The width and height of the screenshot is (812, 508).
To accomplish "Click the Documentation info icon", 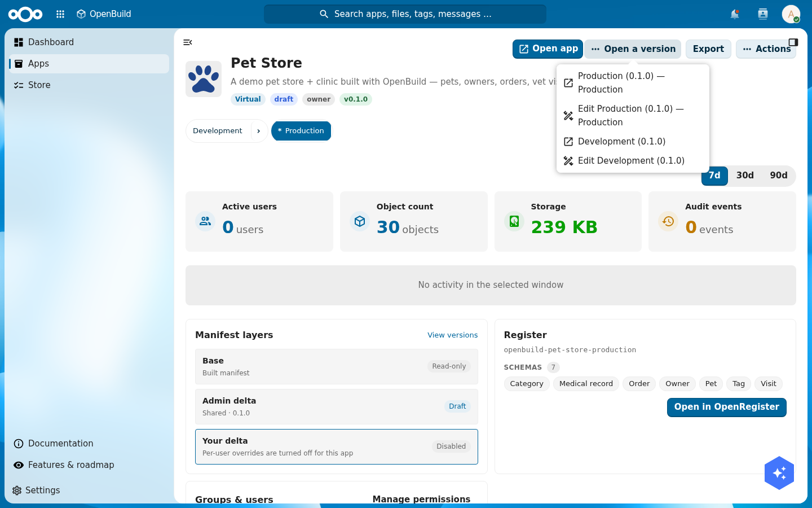I will pyautogui.click(x=19, y=444).
